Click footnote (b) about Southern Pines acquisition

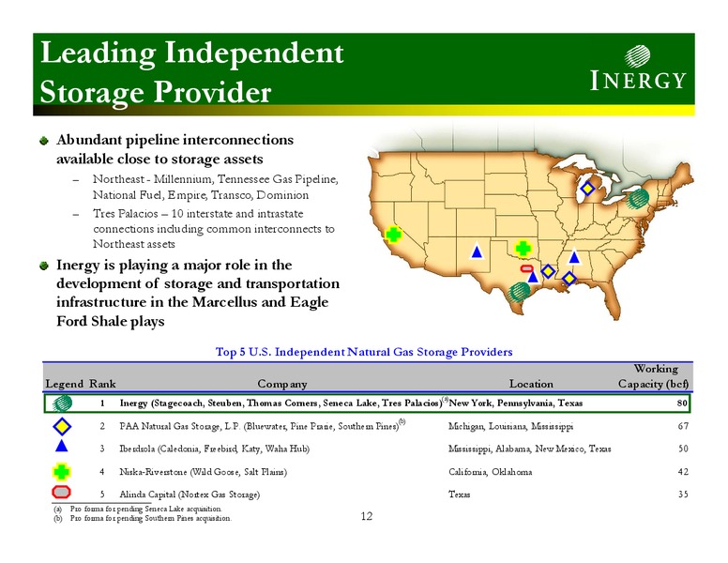click(143, 518)
